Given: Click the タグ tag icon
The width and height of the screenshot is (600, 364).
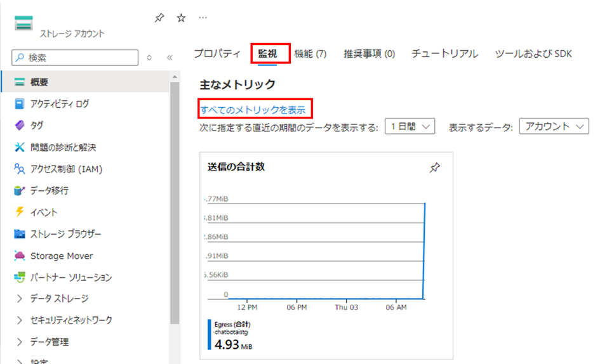Looking at the screenshot, I should pos(20,125).
